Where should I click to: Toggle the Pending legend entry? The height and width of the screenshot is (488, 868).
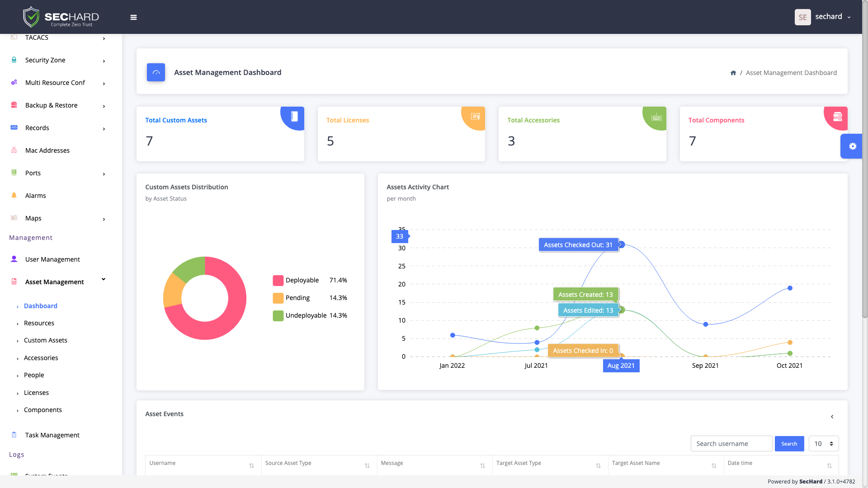point(297,298)
